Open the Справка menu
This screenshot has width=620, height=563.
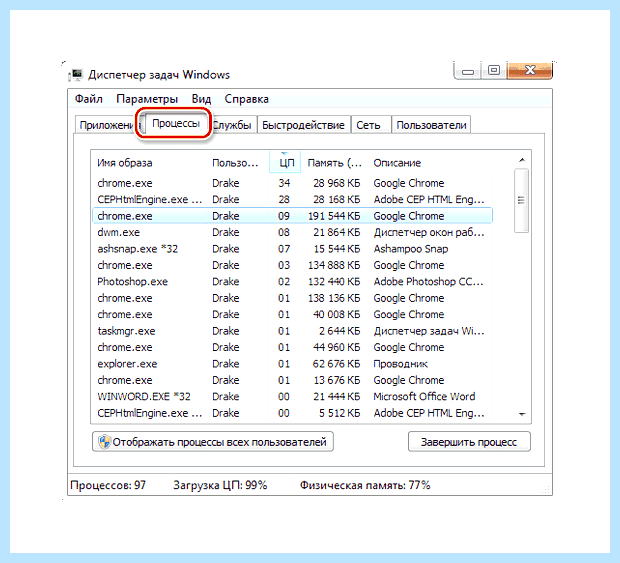[x=246, y=99]
